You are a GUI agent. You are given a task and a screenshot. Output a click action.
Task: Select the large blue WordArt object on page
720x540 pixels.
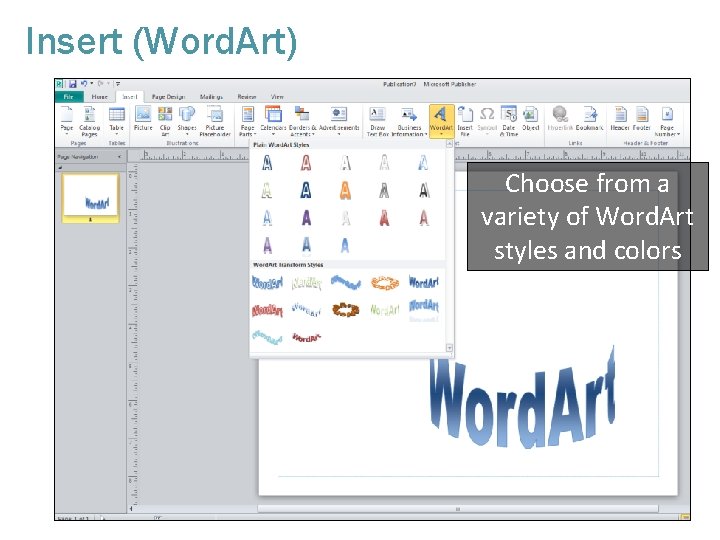click(x=522, y=399)
